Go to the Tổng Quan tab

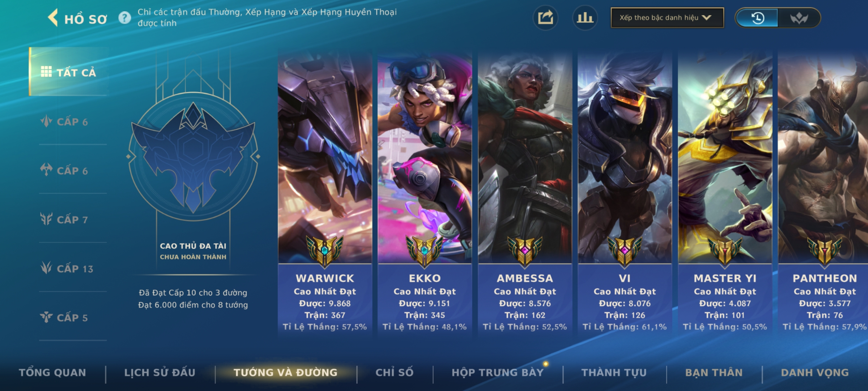(52, 373)
